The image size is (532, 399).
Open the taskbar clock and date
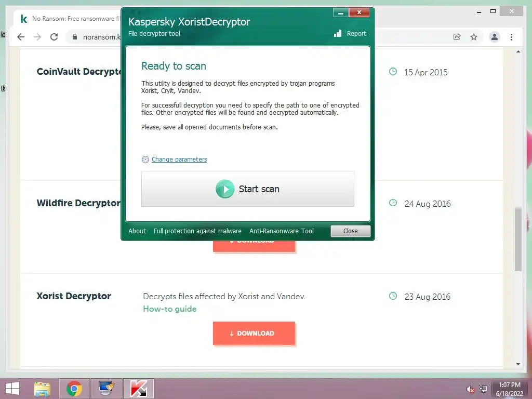coord(510,389)
